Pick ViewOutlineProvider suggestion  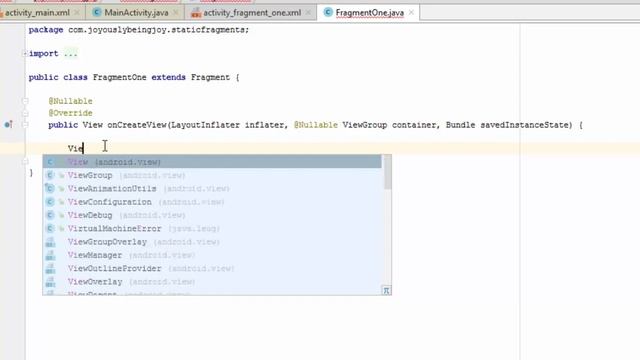coord(212,269)
